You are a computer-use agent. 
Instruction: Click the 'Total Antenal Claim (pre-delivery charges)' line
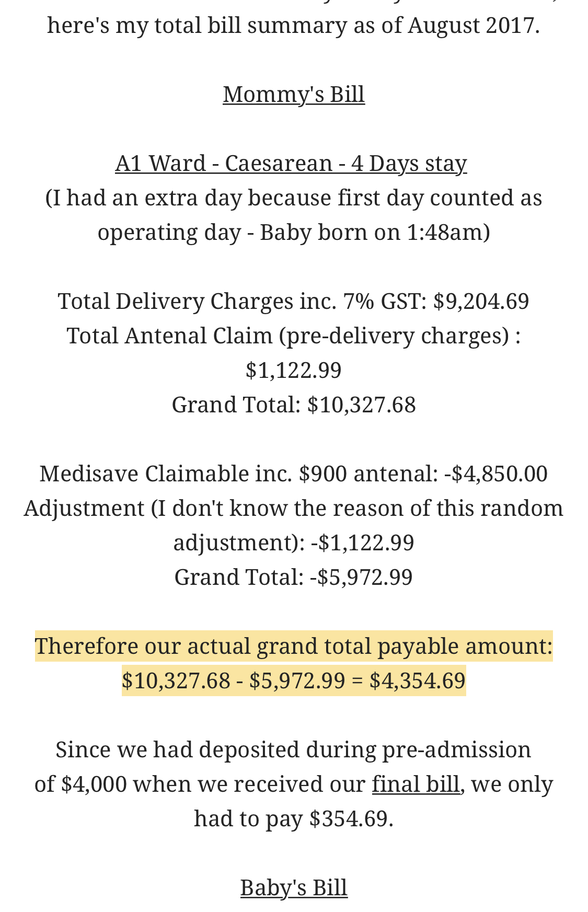click(294, 336)
